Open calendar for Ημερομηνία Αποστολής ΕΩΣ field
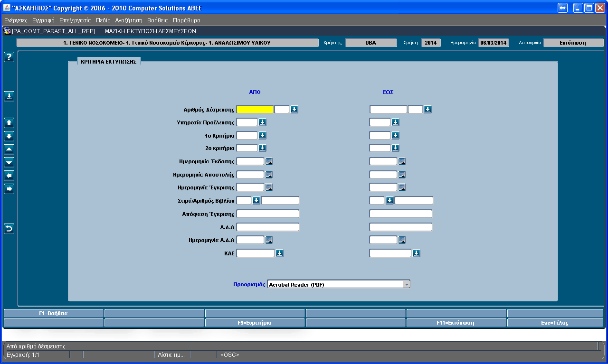This screenshot has height=364, width=608. click(x=402, y=175)
